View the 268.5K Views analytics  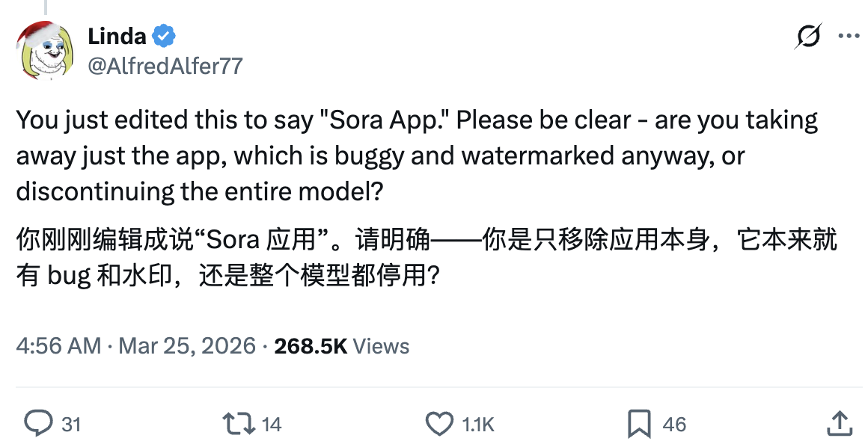[x=342, y=346]
